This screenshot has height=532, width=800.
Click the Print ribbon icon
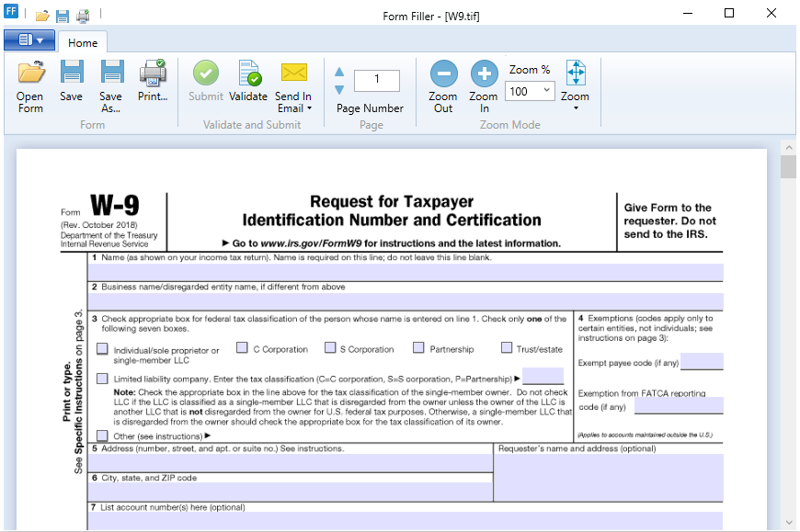click(x=153, y=73)
